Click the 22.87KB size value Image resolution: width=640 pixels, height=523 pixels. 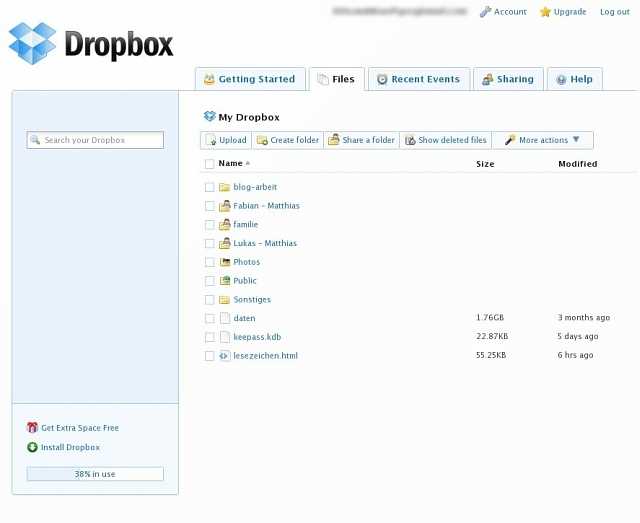(x=492, y=336)
